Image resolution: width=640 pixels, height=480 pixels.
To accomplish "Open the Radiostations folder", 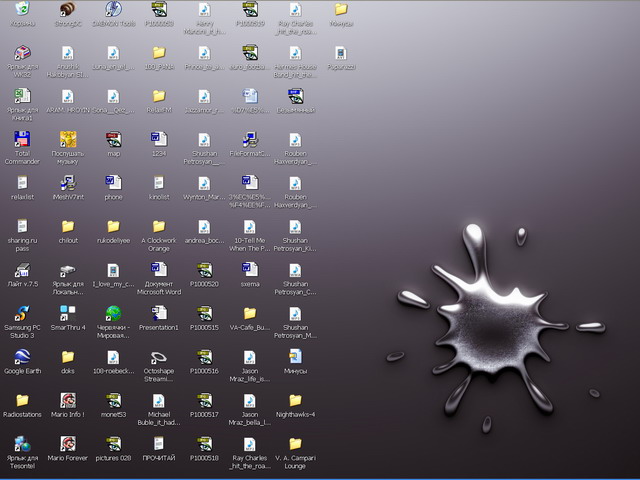I will coord(22,400).
